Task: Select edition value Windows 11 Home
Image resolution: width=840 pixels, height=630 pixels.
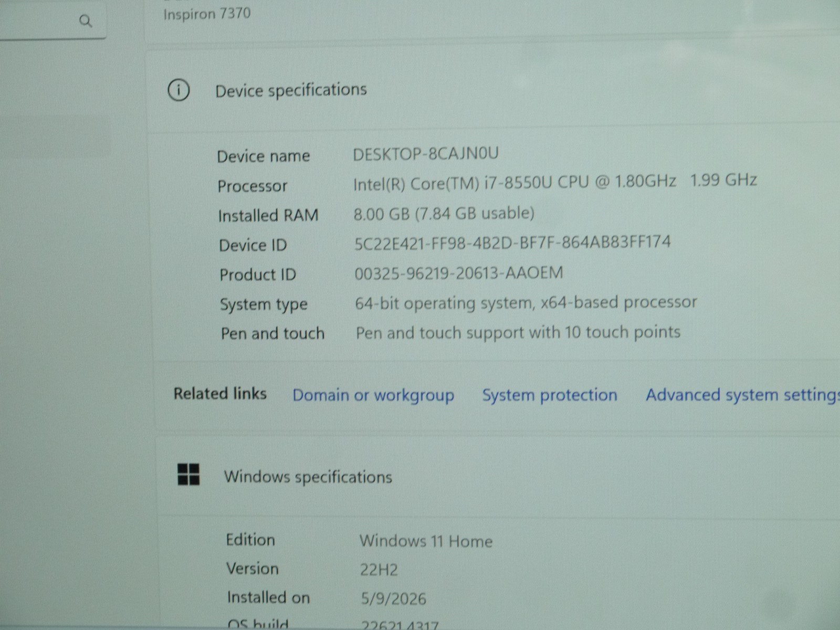Action: [x=426, y=541]
